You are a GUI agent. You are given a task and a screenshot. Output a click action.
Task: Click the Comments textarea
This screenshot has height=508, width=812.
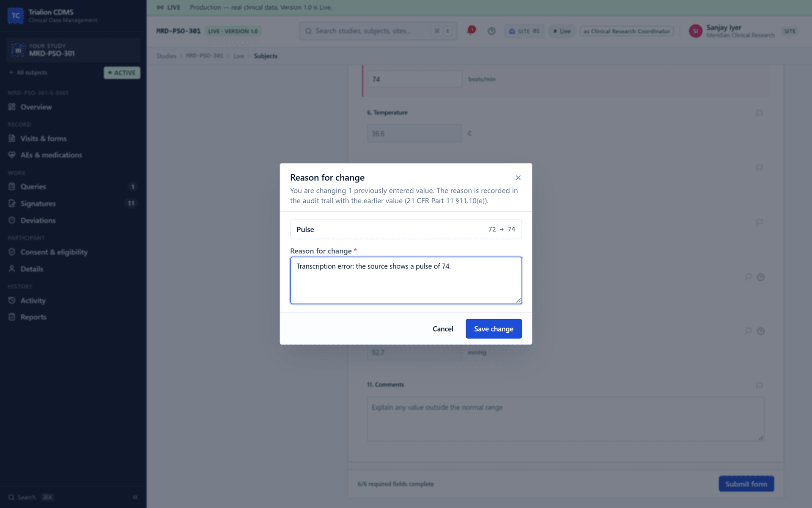565,419
